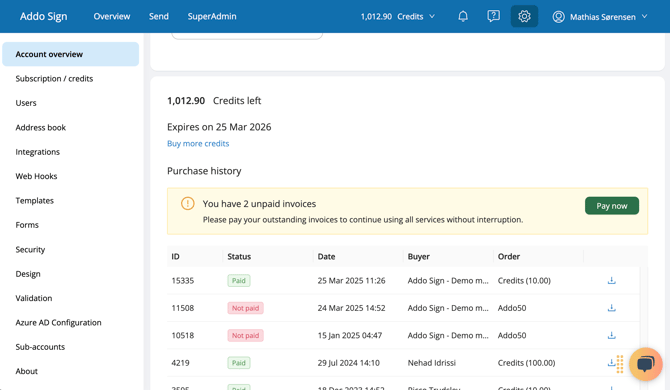Open Subscription / credits settings
The image size is (670, 390).
click(54, 79)
